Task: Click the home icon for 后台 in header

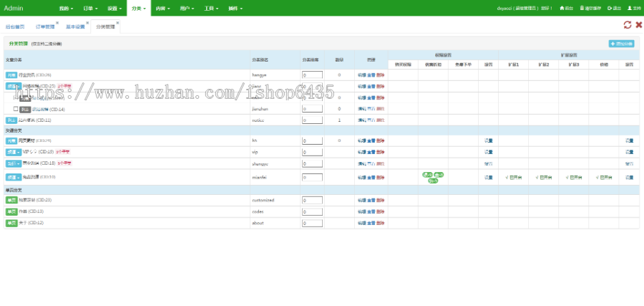Action: pyautogui.click(x=562, y=8)
